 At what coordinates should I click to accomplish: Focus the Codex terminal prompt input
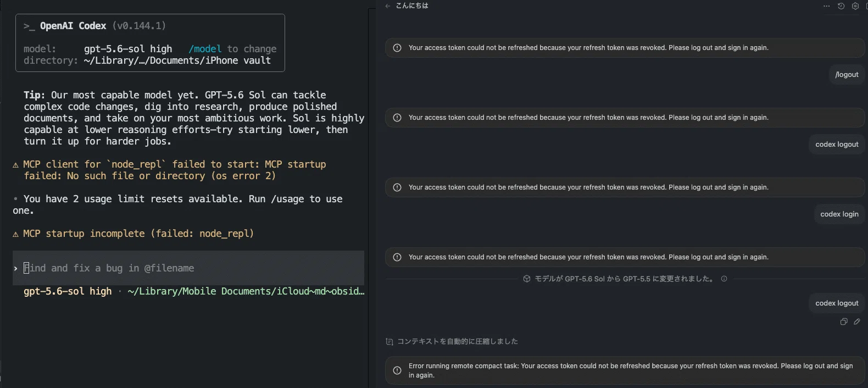[188, 268]
